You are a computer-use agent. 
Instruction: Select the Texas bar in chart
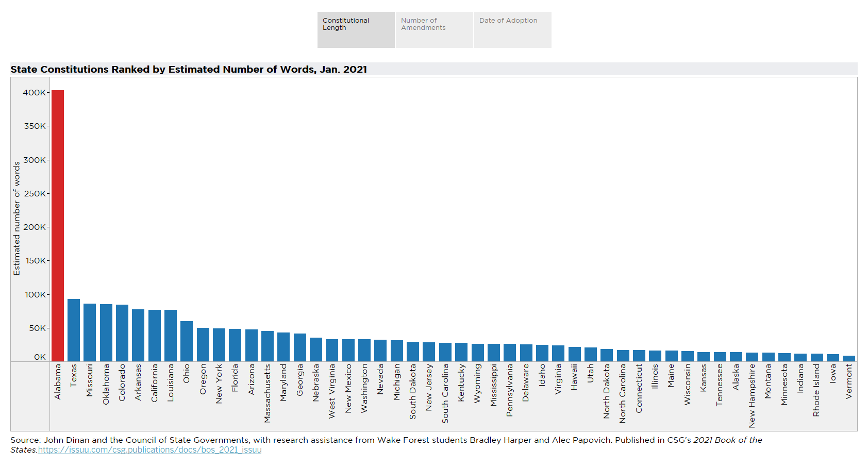[x=74, y=330]
